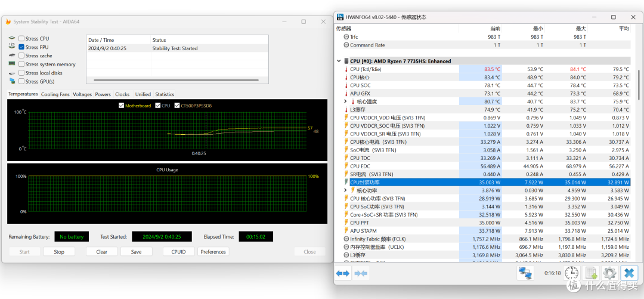Click the 当前 column header
Screen dimensions: 644x299
tap(480, 29)
